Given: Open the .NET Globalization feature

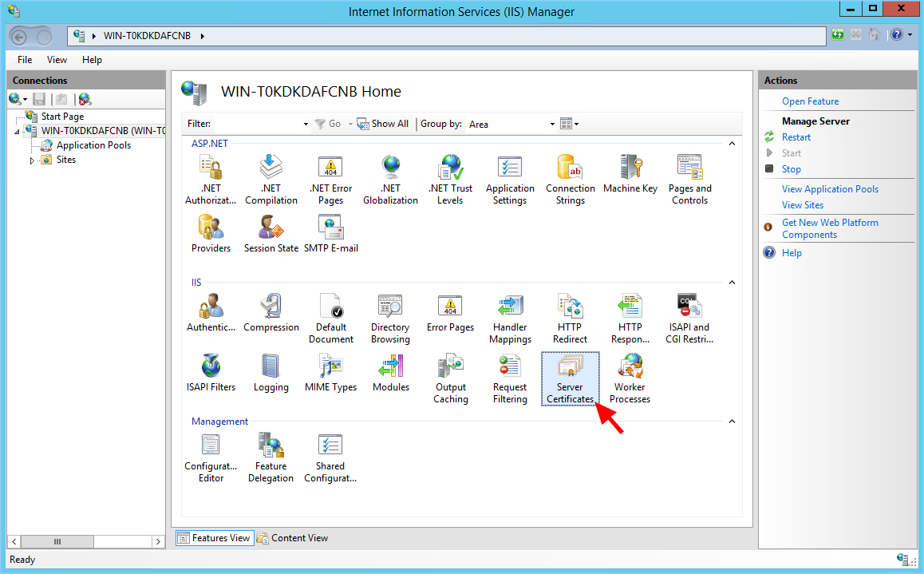Looking at the screenshot, I should coord(390,180).
